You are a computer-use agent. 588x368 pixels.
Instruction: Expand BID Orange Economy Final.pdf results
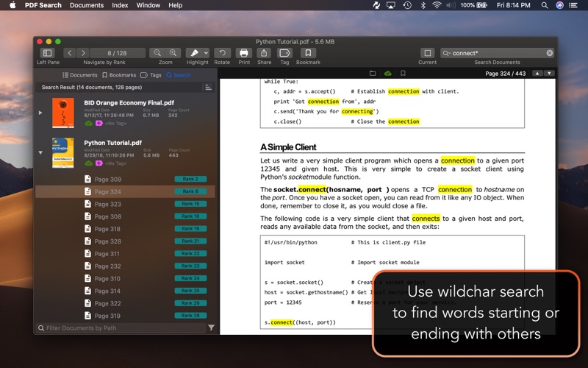click(40, 113)
